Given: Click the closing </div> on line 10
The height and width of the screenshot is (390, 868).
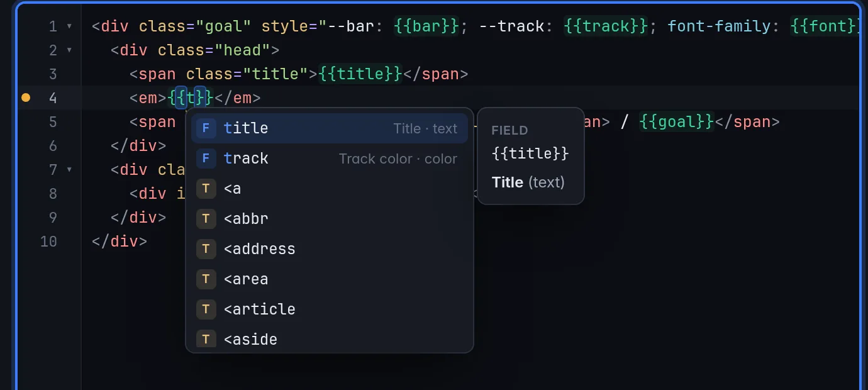Looking at the screenshot, I should click(x=120, y=242).
